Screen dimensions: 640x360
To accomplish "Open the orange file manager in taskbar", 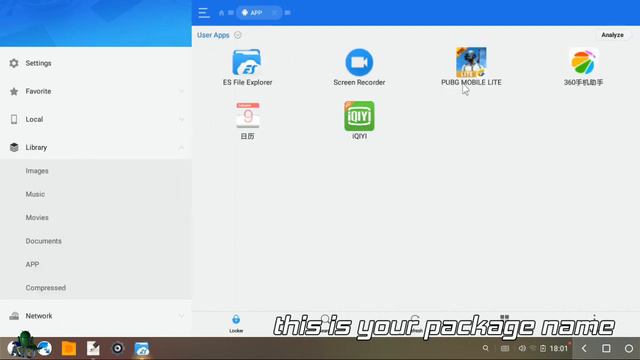I will coord(69,349).
